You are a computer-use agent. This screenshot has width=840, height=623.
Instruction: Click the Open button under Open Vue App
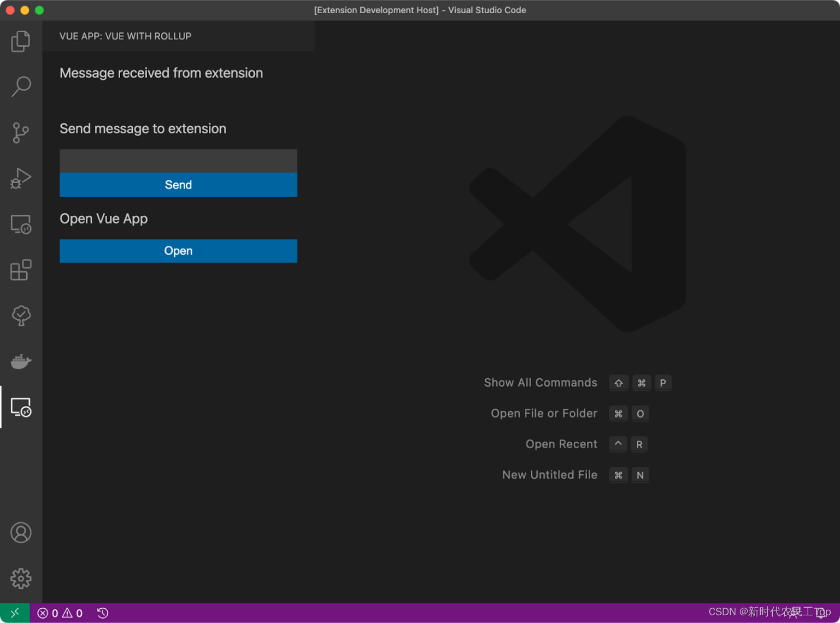[178, 251]
